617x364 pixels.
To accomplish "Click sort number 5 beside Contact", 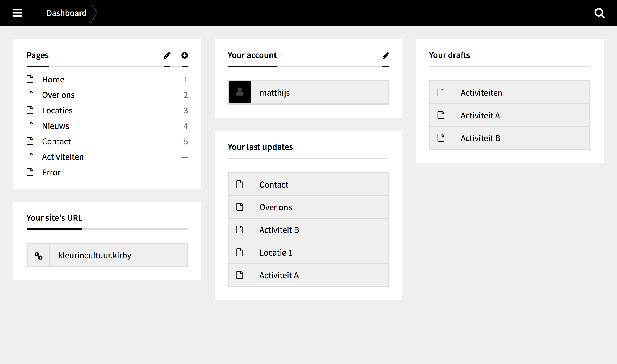I will (186, 142).
